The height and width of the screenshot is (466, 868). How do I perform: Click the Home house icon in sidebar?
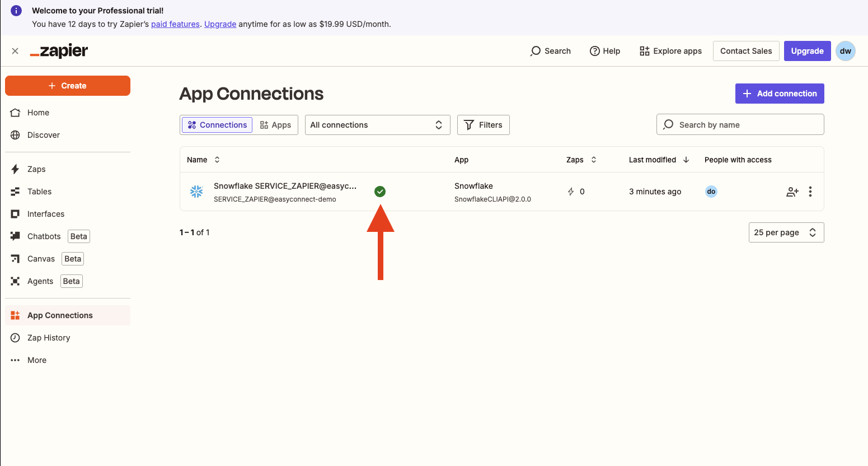[15, 113]
